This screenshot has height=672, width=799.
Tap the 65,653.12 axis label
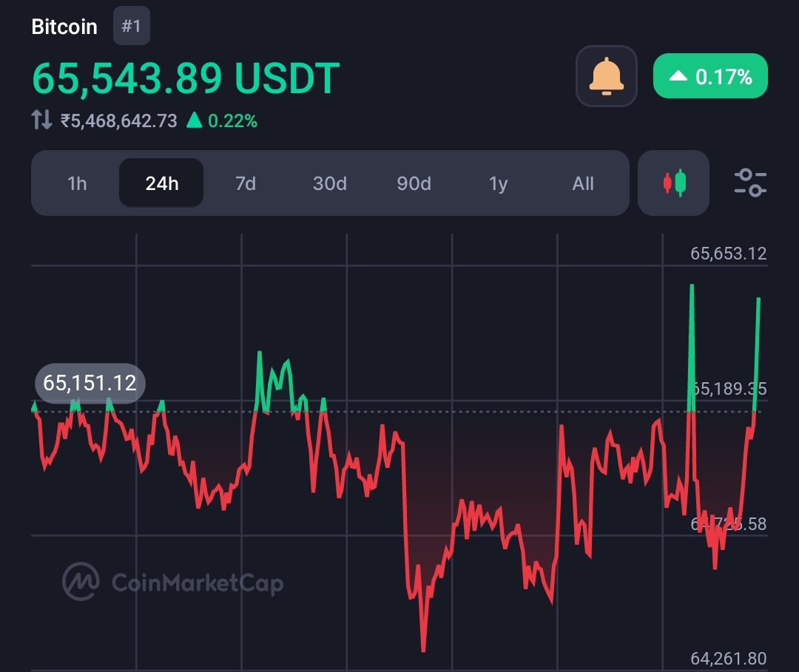click(x=728, y=254)
